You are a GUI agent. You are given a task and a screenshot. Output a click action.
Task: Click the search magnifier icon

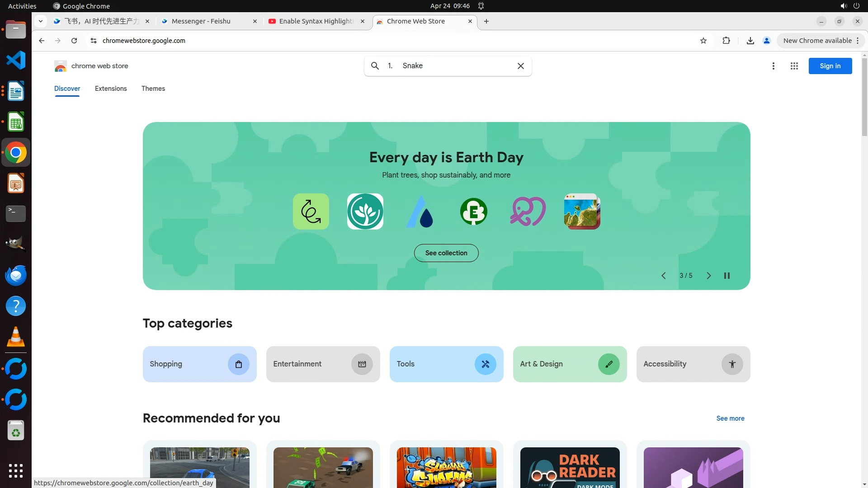point(375,66)
